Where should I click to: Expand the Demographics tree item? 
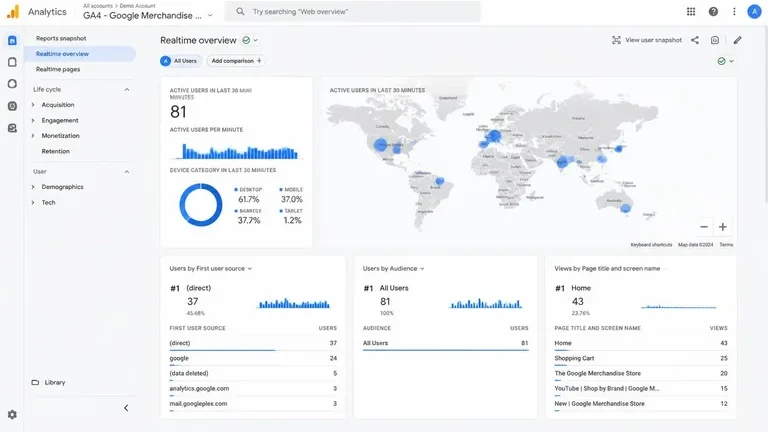click(x=33, y=187)
